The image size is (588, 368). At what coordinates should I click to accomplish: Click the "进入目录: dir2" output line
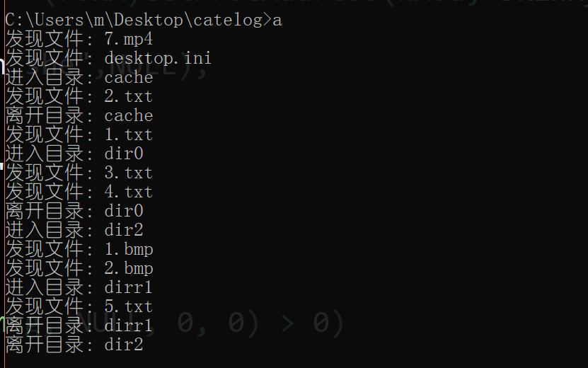tap(74, 230)
